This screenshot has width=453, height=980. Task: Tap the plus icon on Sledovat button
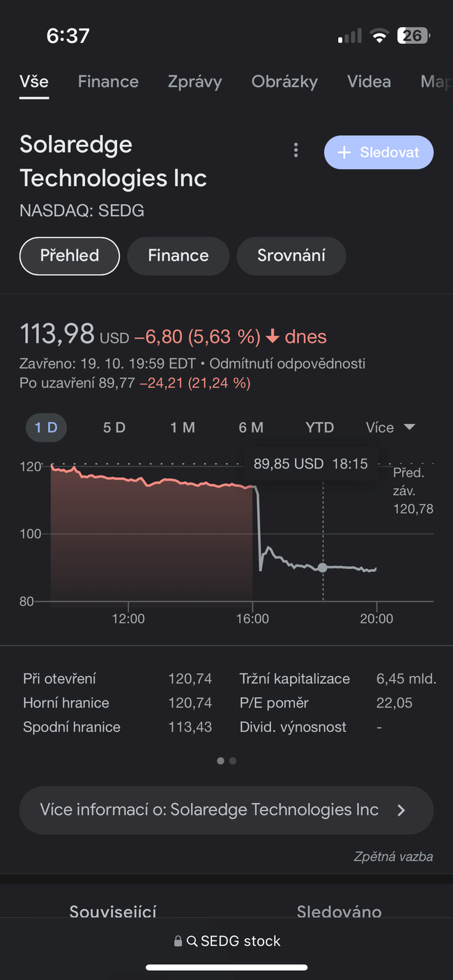coord(344,153)
